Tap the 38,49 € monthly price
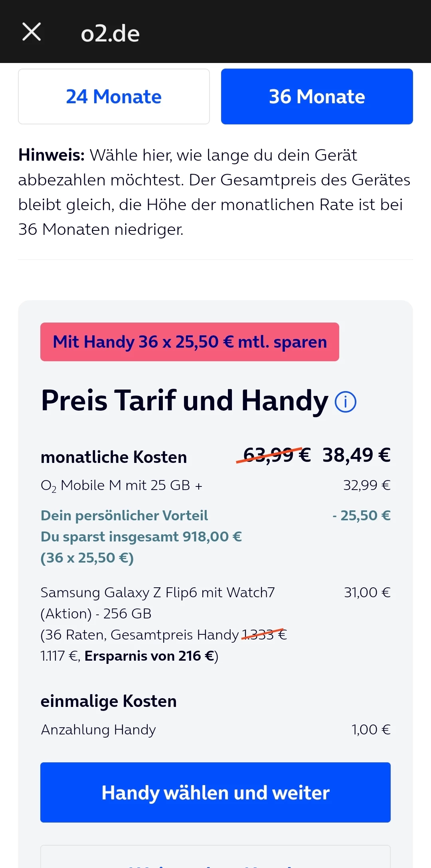431x868 pixels. (356, 455)
